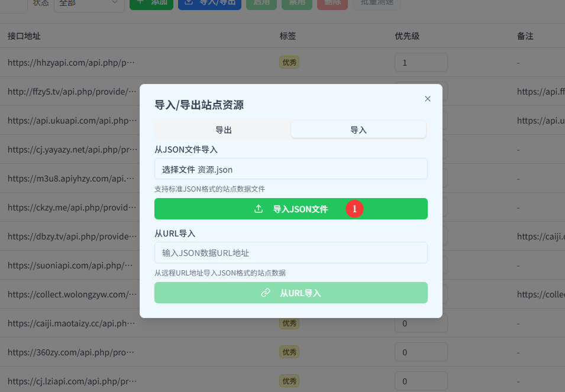Click the 禁用 toolbar button
565x392 pixels.
click(296, 4)
